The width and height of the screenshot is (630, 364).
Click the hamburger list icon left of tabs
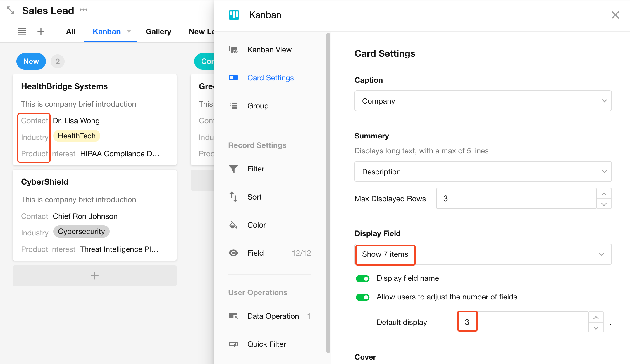(x=22, y=32)
